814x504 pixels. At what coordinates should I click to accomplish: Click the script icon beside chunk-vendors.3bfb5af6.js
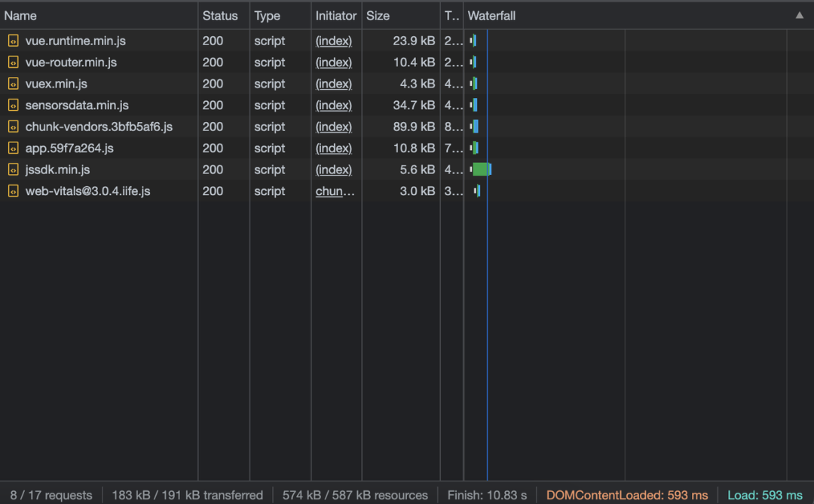point(13,127)
